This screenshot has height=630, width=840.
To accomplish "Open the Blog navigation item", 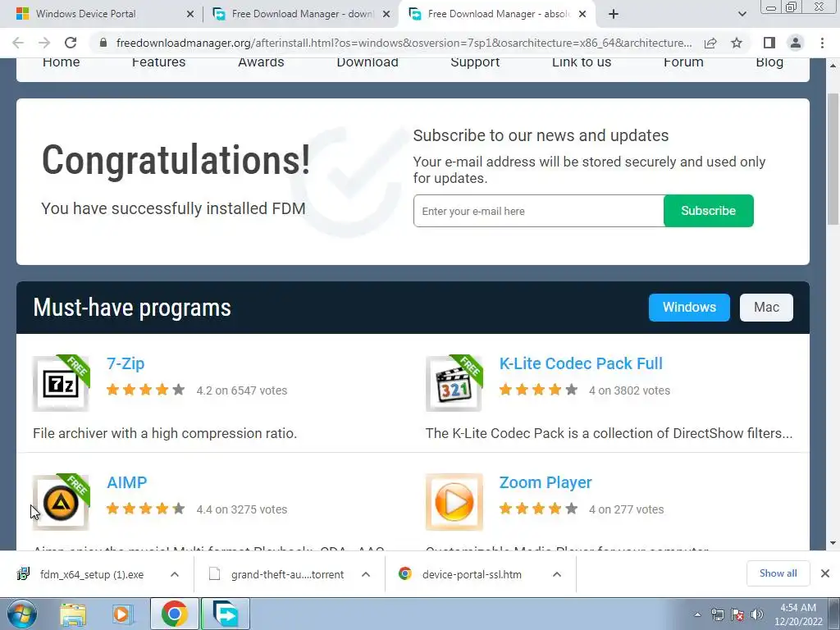I will pyautogui.click(x=769, y=62).
